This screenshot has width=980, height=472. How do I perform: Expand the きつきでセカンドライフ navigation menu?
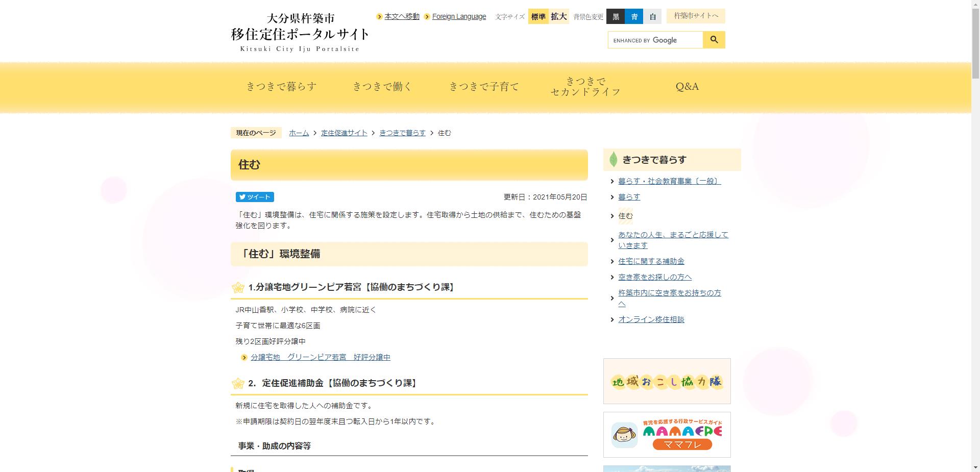pyautogui.click(x=585, y=86)
